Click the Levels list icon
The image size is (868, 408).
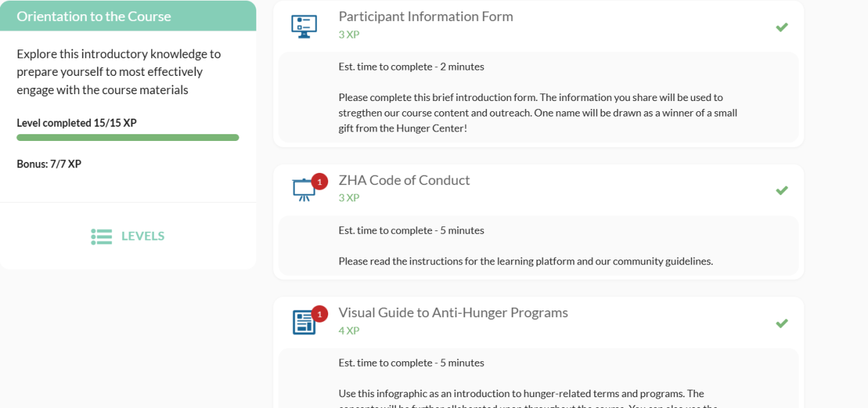[101, 237]
